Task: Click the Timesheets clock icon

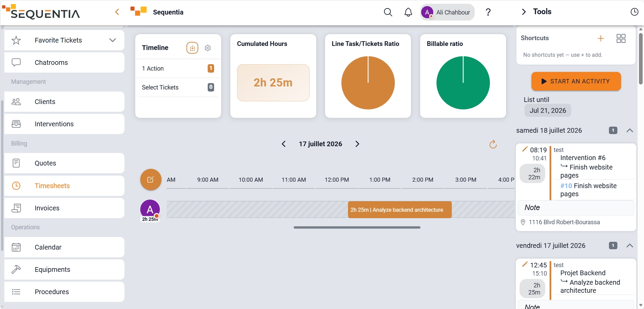Action: click(x=16, y=186)
